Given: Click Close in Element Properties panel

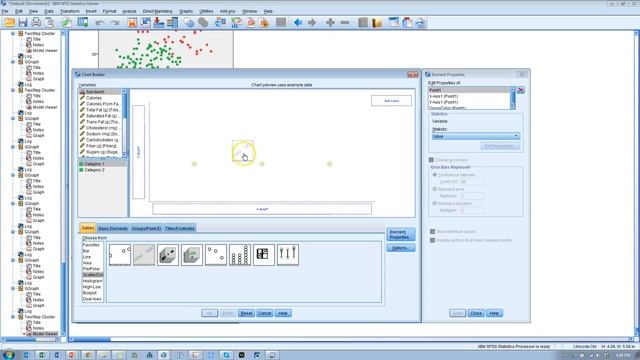Looking at the screenshot, I should [476, 313].
